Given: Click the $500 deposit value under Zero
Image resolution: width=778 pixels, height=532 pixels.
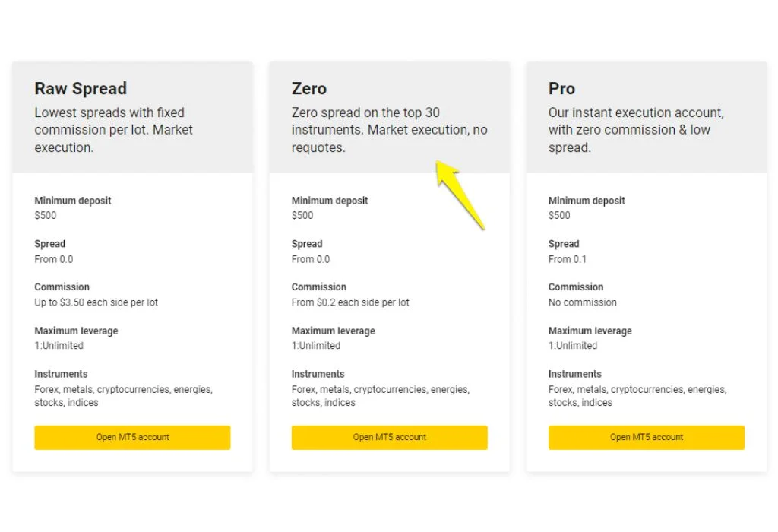Looking at the screenshot, I should tap(301, 215).
